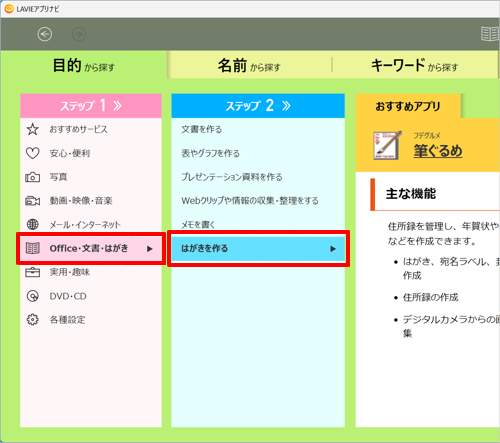Open the 筆ぐるめ app link
The image size is (500, 443).
click(x=438, y=151)
